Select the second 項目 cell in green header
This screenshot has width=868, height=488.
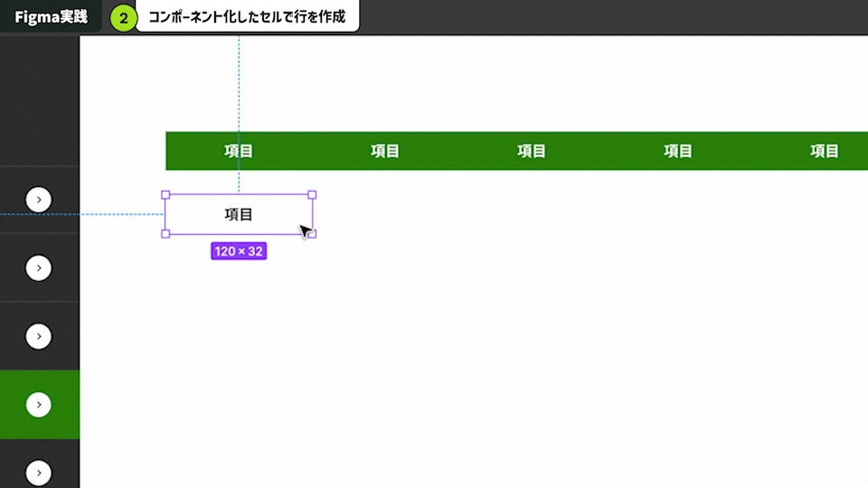[385, 151]
